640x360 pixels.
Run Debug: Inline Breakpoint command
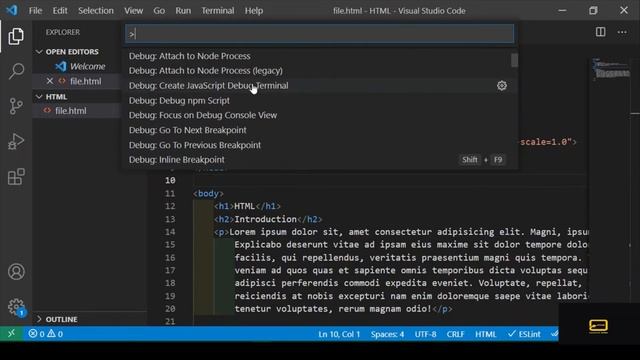pyautogui.click(x=320, y=160)
